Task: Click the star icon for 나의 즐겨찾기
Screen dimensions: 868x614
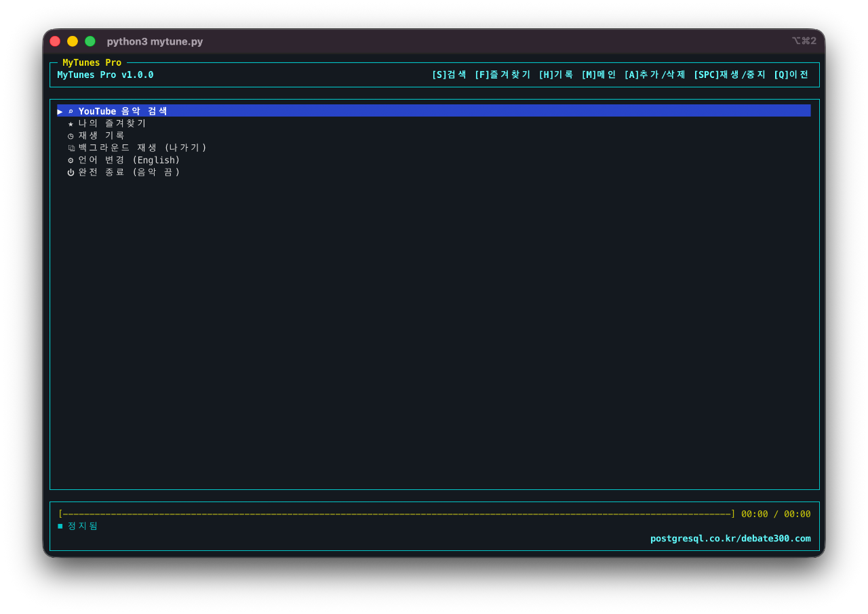Action: [x=71, y=123]
